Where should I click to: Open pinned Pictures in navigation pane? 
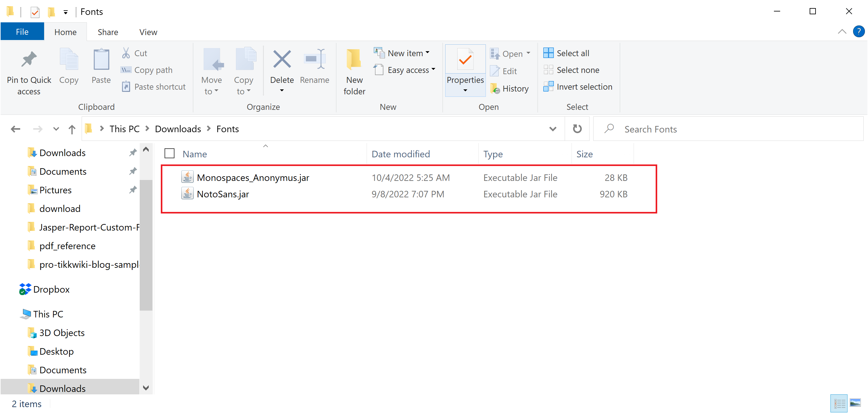point(56,190)
